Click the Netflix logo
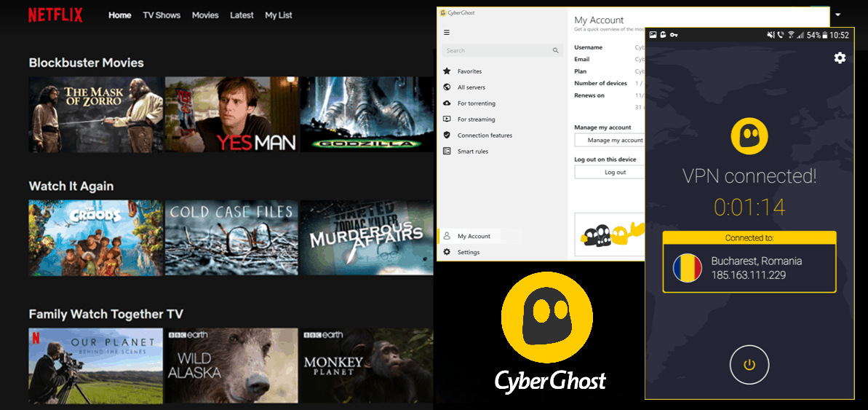This screenshot has width=868, height=410. click(x=55, y=15)
